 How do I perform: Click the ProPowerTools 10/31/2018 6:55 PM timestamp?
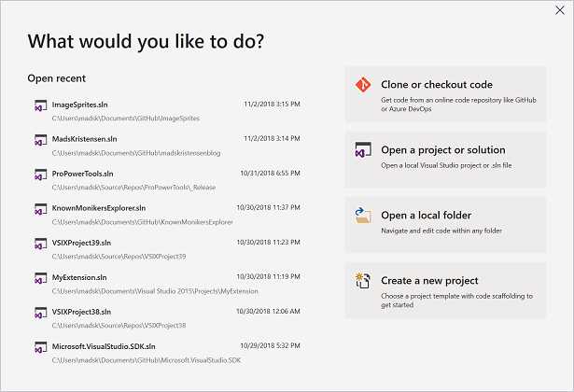point(270,173)
